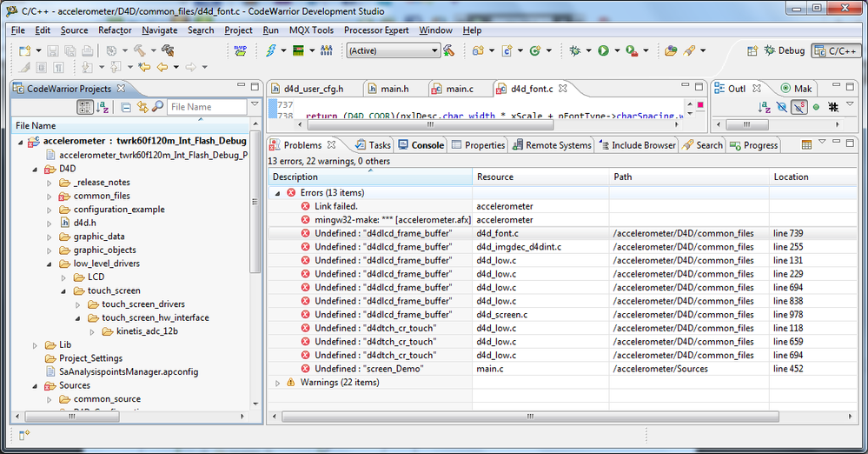Click the pink error marker in editor ruler
868x454 pixels.
pos(699,106)
